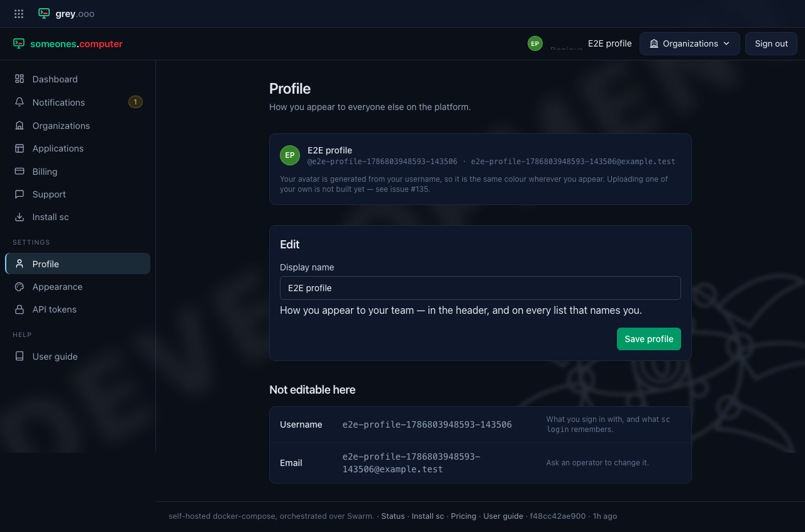Click the Notifications bell icon
Viewport: 805px width, 532px height.
pyautogui.click(x=19, y=103)
